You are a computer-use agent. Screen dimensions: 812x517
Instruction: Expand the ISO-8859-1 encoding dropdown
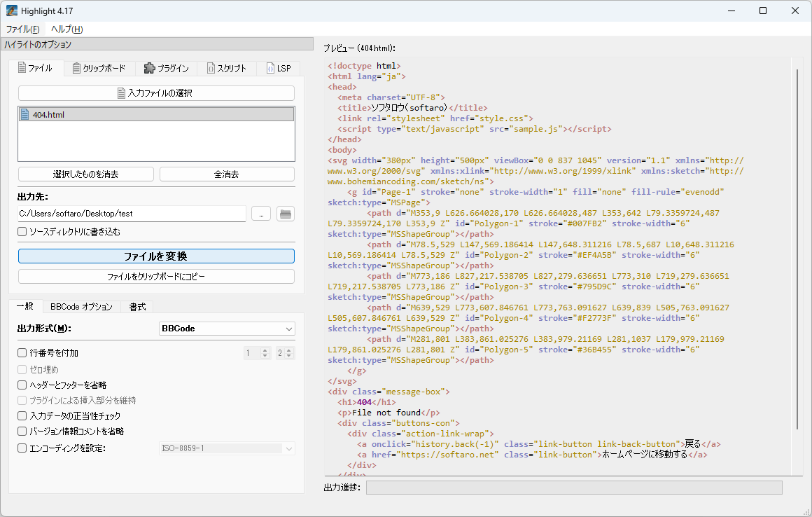click(227, 448)
